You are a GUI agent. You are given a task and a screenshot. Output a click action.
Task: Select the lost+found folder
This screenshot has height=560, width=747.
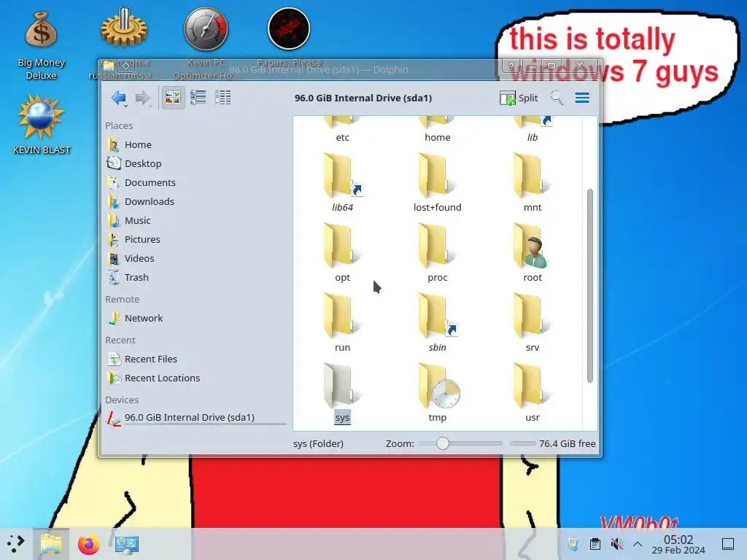tap(437, 176)
